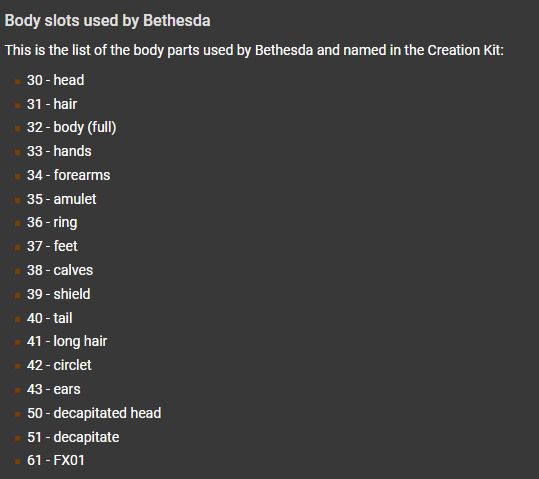The width and height of the screenshot is (539, 479).
Task: Select the '31 - hair' list entry
Action: [52, 104]
